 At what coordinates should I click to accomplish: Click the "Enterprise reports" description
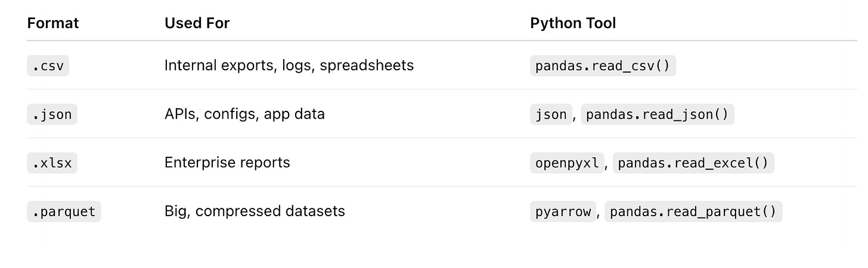pyautogui.click(x=227, y=163)
